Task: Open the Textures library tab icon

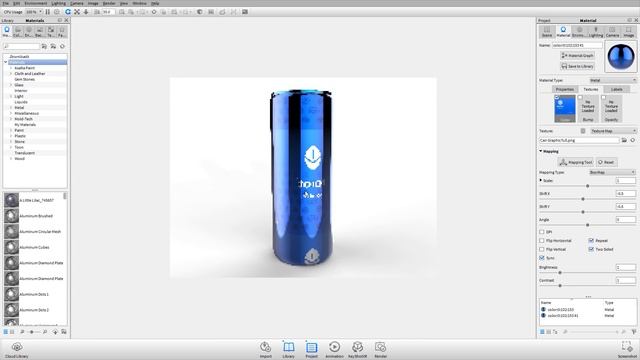Action: pos(51,31)
